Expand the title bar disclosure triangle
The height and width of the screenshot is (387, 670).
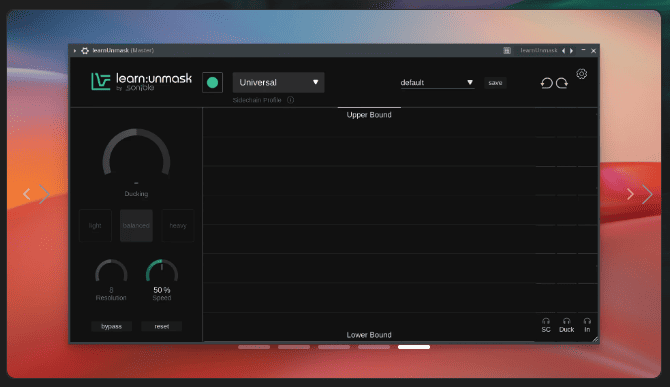75,50
